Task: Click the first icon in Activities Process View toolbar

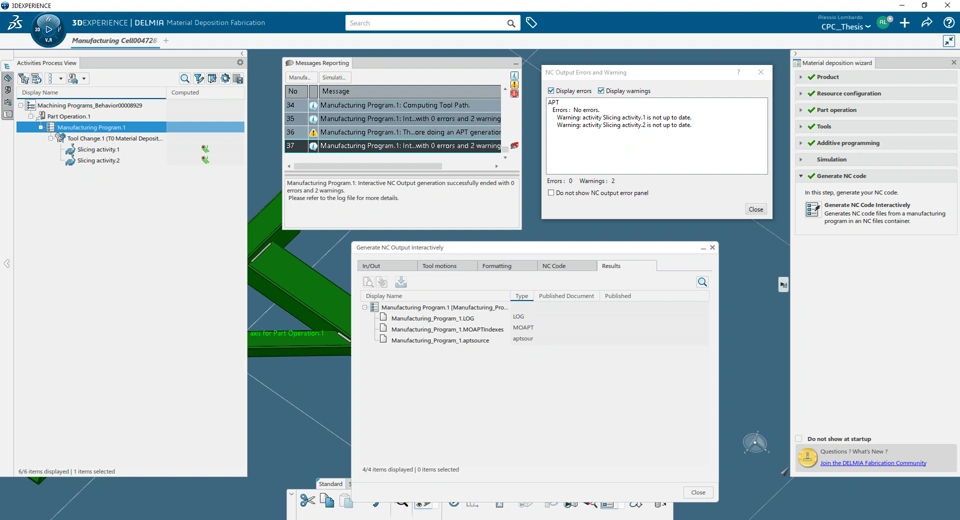Action: (23, 78)
